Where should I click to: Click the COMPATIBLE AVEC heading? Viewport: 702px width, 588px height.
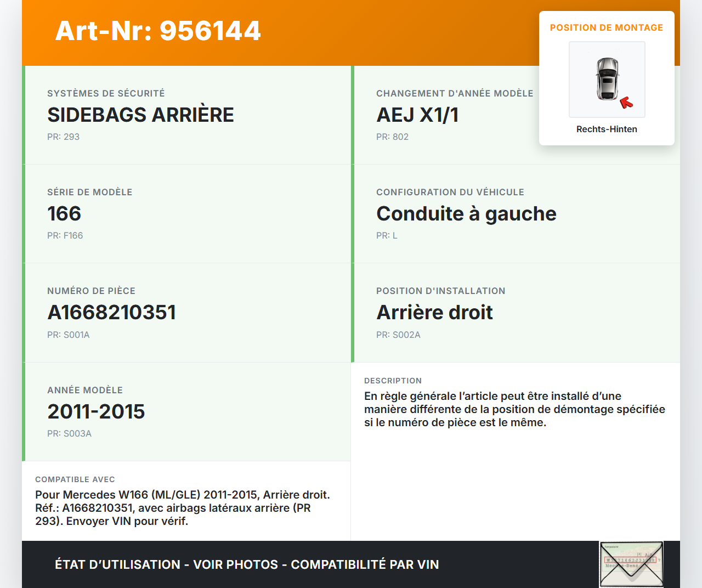pyautogui.click(x=75, y=479)
